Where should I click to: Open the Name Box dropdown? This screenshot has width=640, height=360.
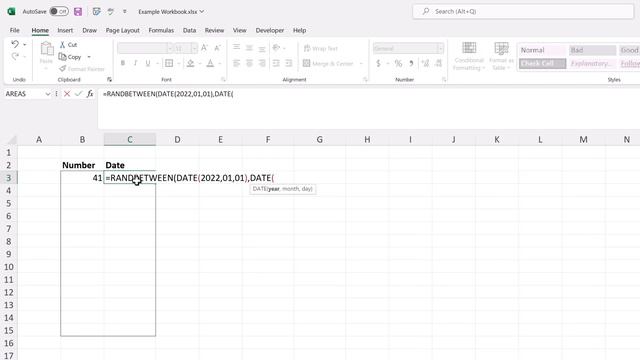click(x=48, y=94)
